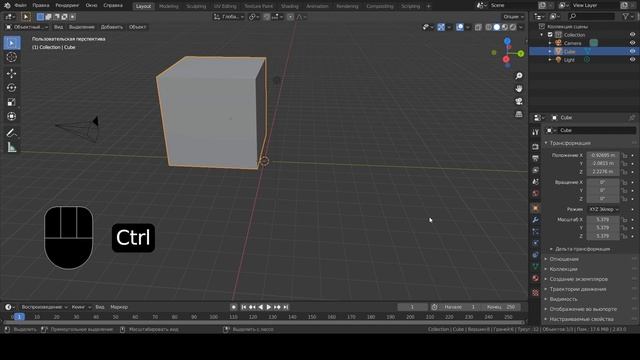Open the Render properties tab
Viewport: 640px width, 360px height.
coord(536,147)
